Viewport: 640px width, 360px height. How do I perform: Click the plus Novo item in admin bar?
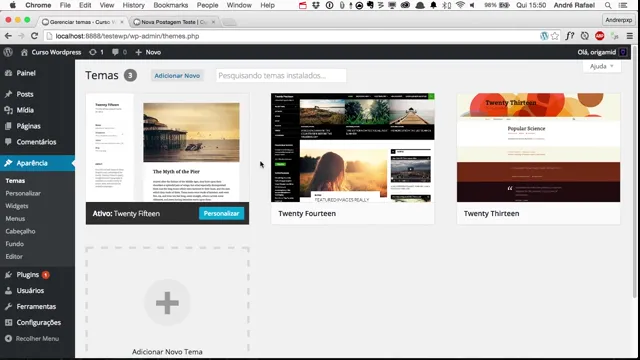(148, 52)
